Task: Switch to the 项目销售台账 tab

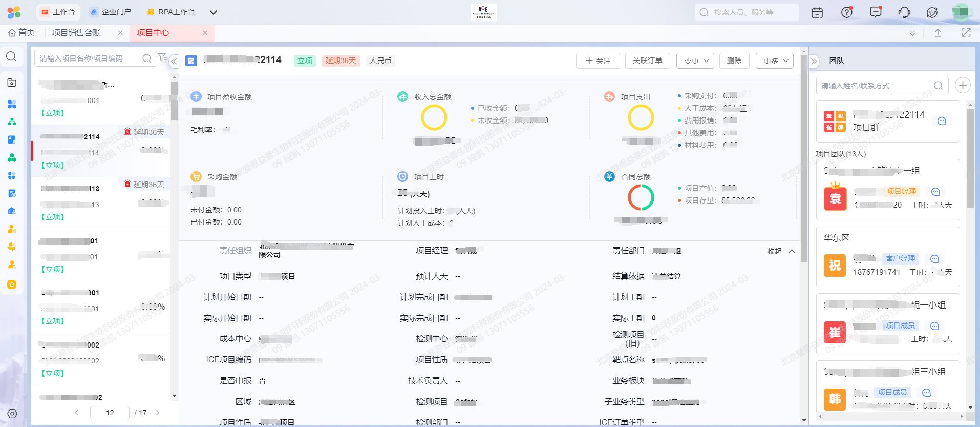Action: pos(76,33)
